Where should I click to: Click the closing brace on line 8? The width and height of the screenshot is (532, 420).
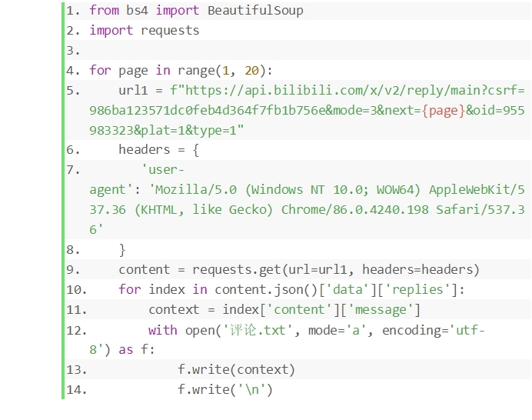pos(122,250)
